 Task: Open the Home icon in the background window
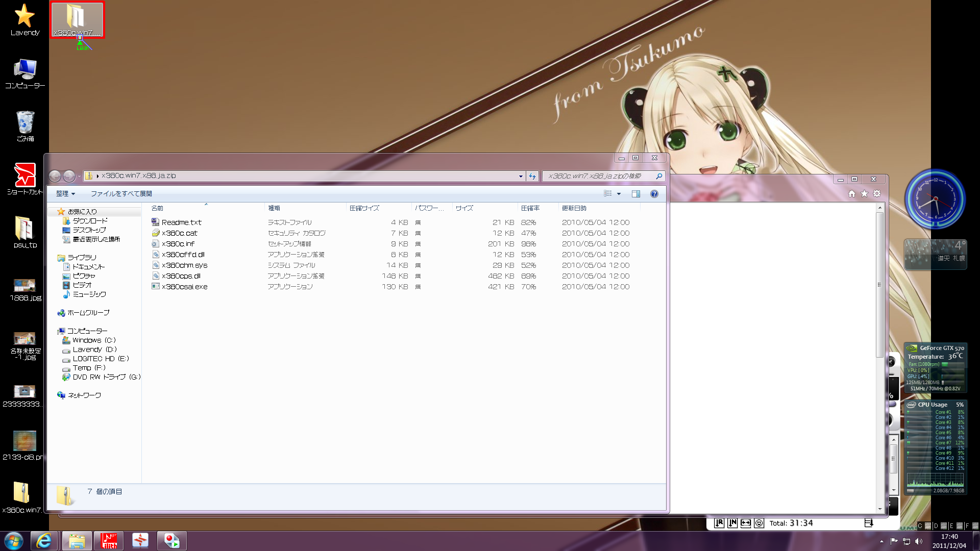click(851, 194)
